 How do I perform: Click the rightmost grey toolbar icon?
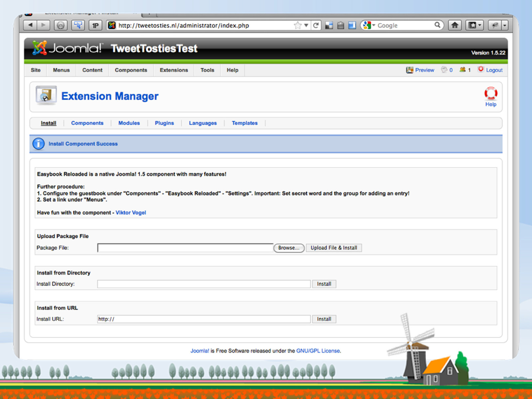(x=495, y=25)
